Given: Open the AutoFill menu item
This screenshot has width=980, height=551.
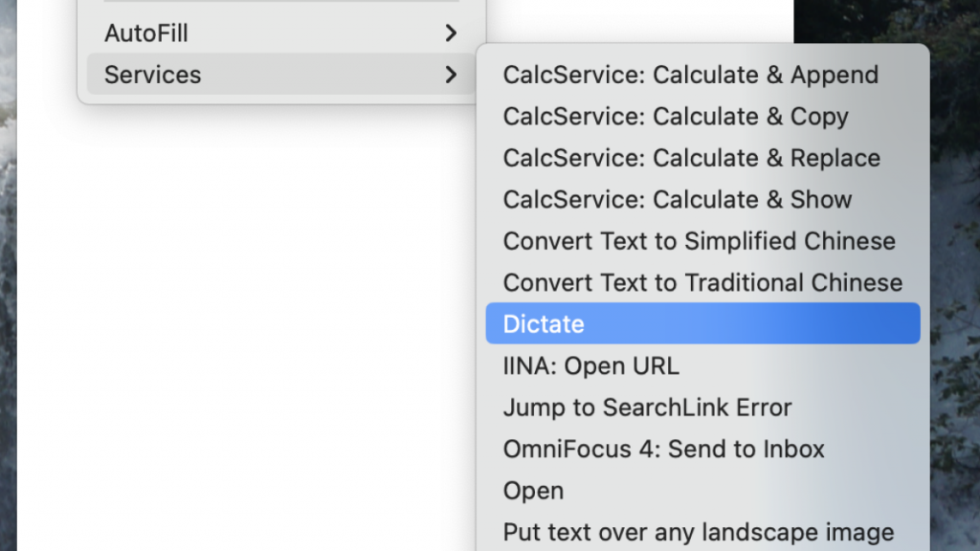Looking at the screenshot, I should click(x=146, y=33).
